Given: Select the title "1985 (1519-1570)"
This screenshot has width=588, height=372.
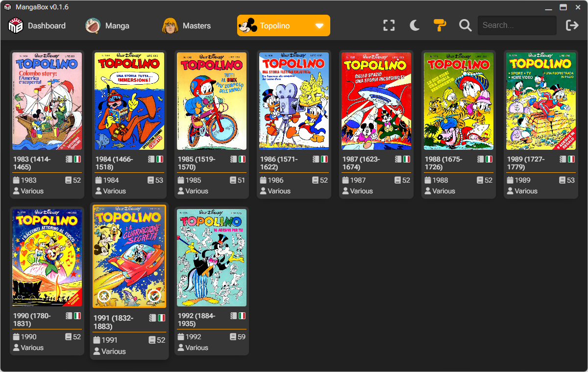Looking at the screenshot, I should (197, 163).
